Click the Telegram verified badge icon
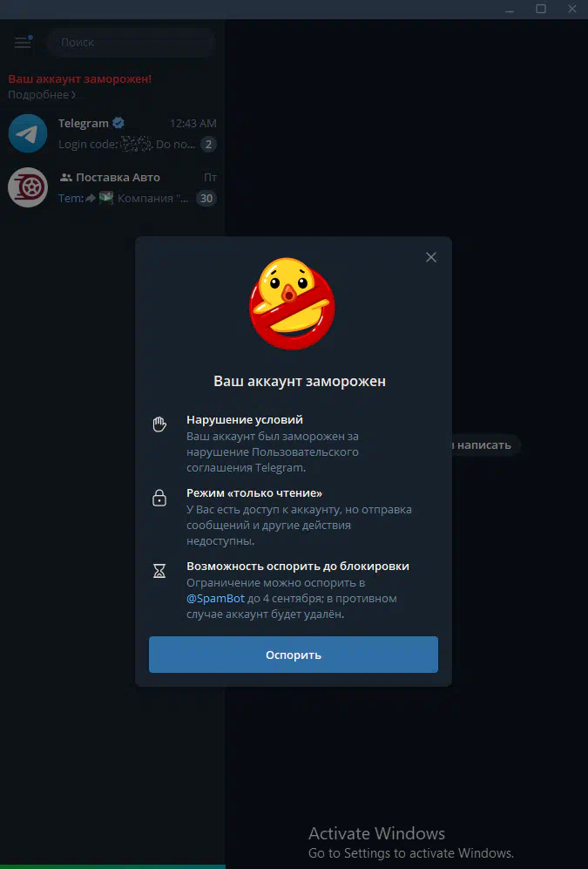588x869 pixels. [x=118, y=123]
